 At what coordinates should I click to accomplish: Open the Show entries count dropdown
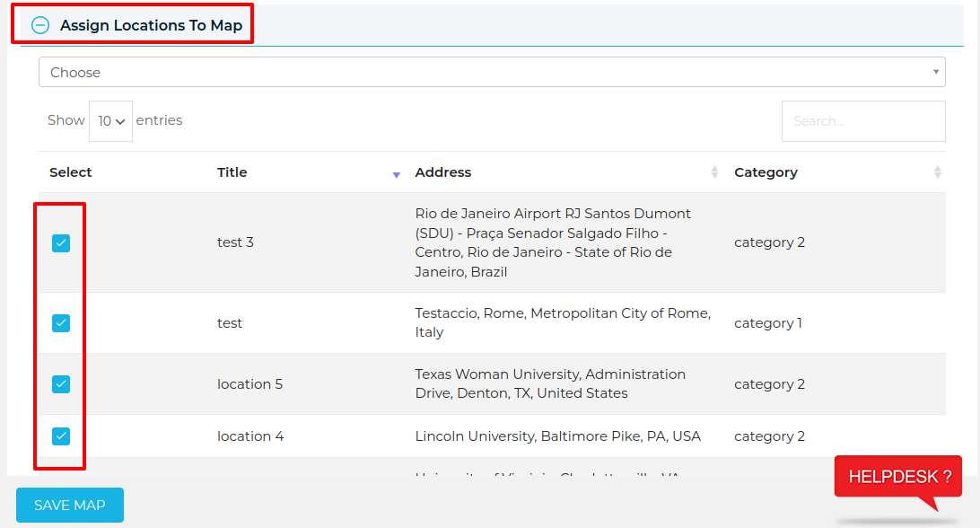coord(110,120)
